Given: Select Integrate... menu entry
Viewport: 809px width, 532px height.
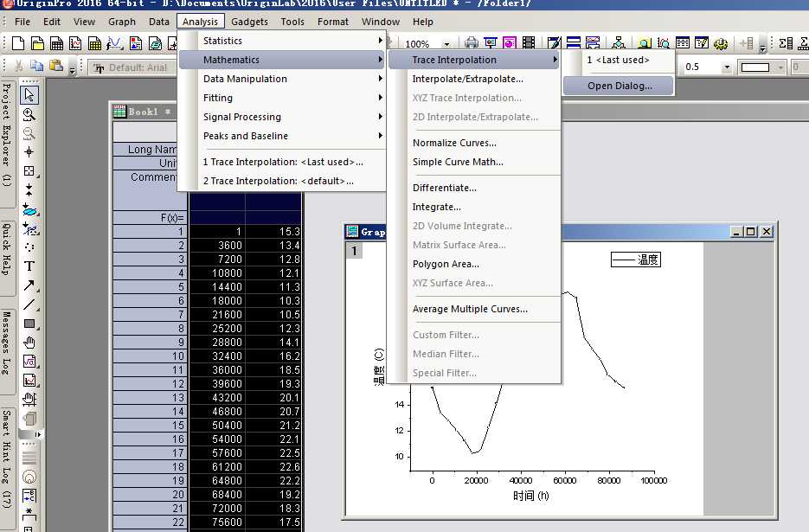Looking at the screenshot, I should point(436,207).
